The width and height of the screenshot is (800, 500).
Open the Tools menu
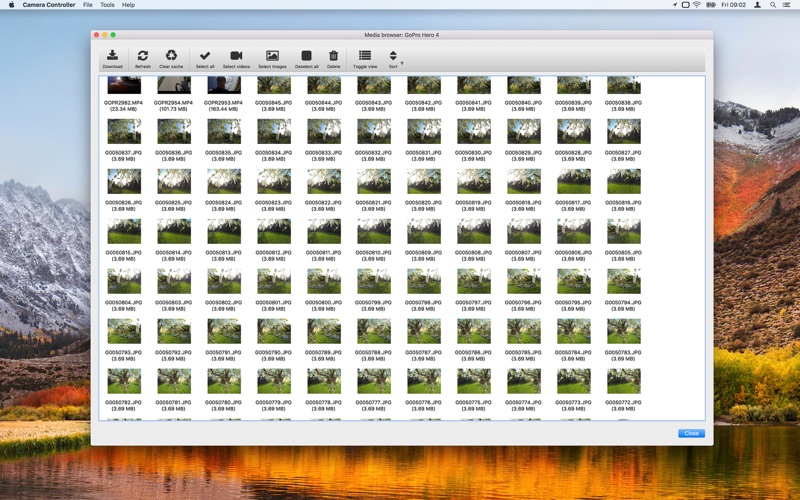point(107,5)
